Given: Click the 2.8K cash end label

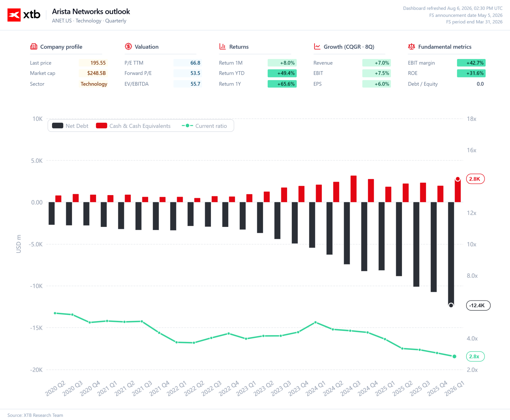Looking at the screenshot, I should 475,179.
